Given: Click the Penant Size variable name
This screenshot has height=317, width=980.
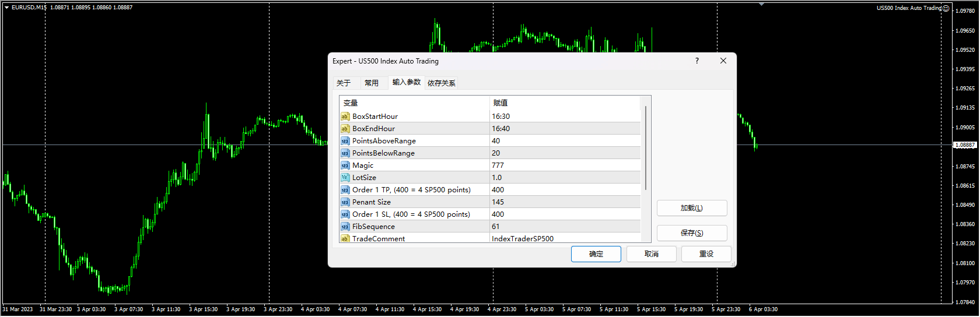Looking at the screenshot, I should (x=372, y=202).
